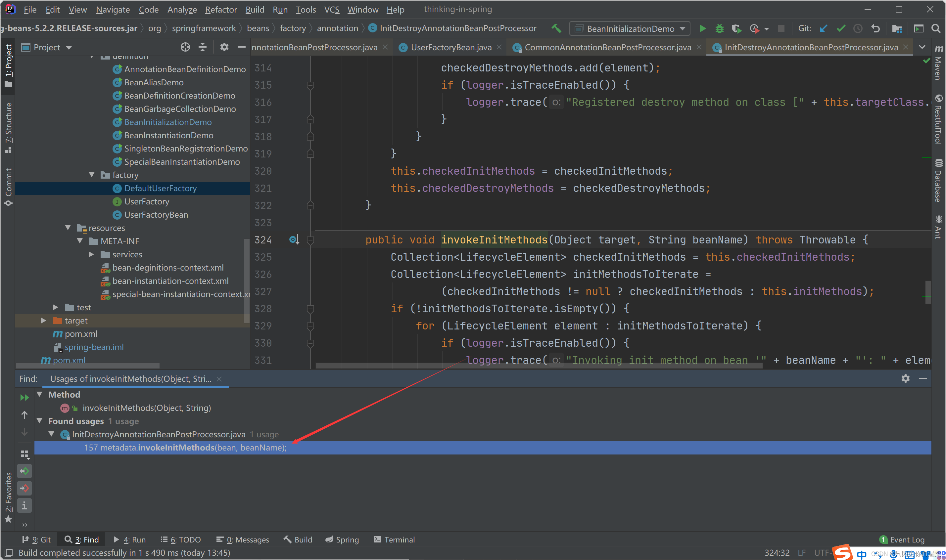Click the green Run button in toolbar
Screen dimensions: 946x560
[x=702, y=29]
